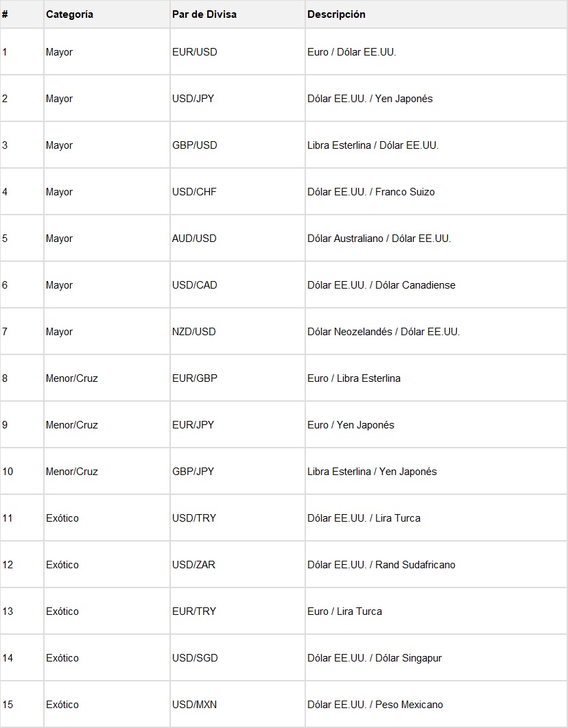Select 'Dólar EE.UU. / Peso Mexicano' description

tap(375, 705)
